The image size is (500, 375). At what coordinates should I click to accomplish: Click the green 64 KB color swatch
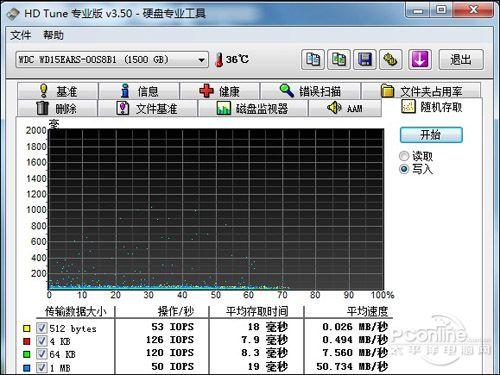point(27,354)
